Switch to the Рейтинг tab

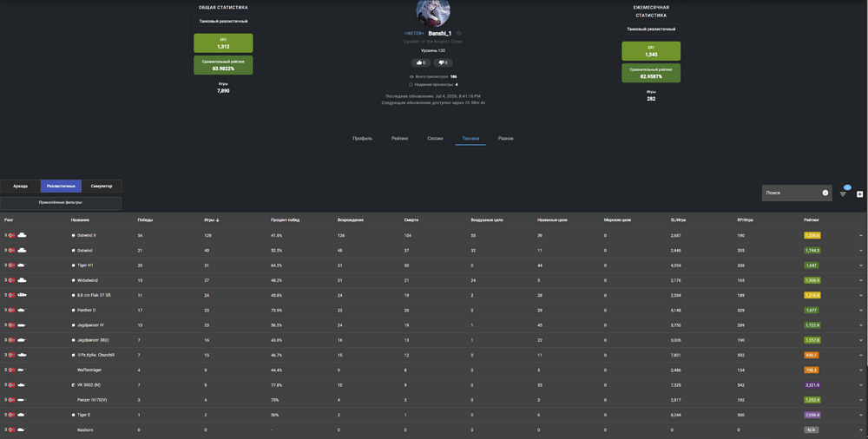pyautogui.click(x=399, y=139)
